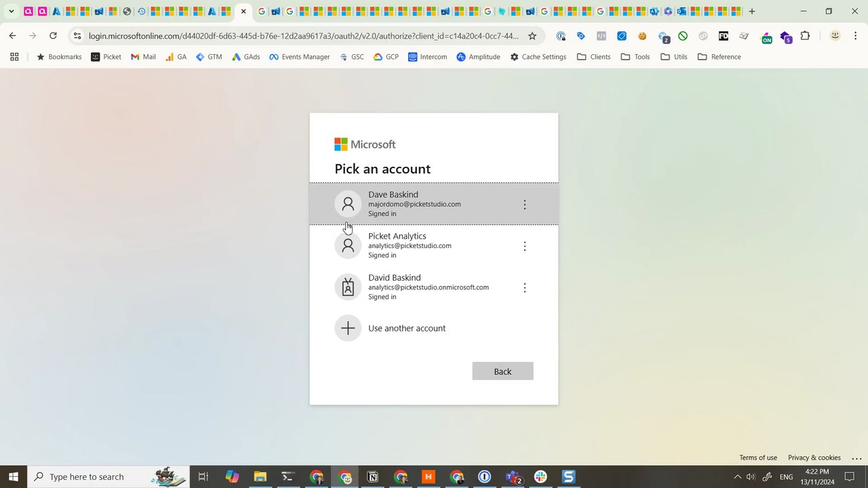Open GSC bookmark
Image resolution: width=868 pixels, height=488 pixels.
(x=352, y=57)
